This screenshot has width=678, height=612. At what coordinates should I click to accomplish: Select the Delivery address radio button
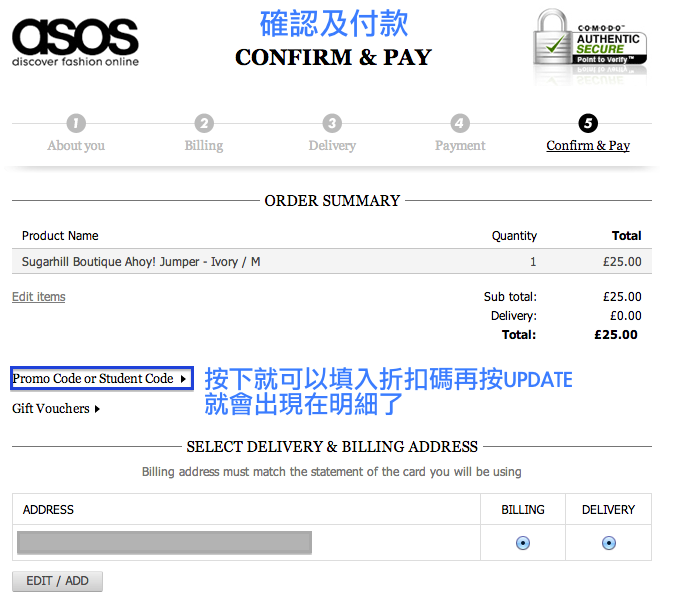point(609,543)
